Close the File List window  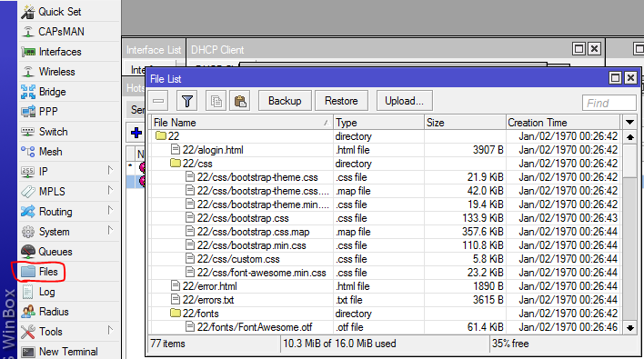[x=630, y=77]
